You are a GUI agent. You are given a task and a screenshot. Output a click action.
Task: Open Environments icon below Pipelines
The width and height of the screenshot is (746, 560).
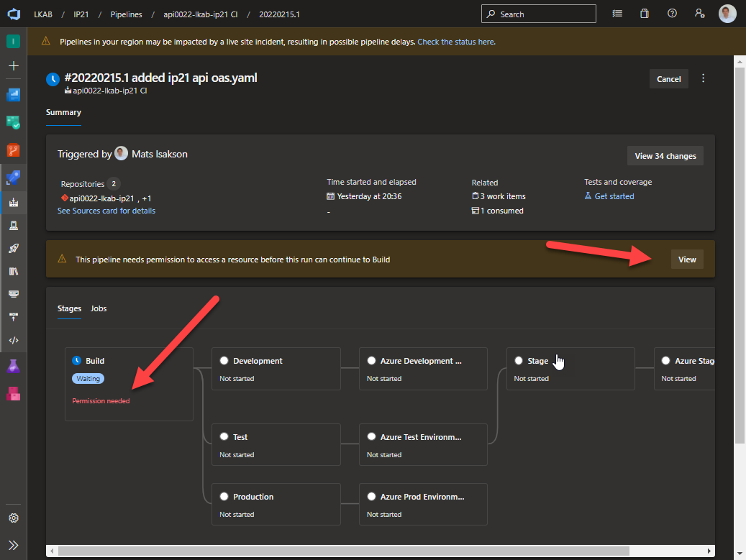(x=15, y=225)
